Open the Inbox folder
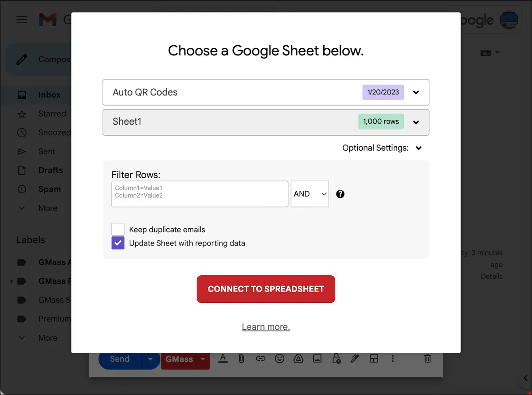532x395 pixels. pos(49,94)
